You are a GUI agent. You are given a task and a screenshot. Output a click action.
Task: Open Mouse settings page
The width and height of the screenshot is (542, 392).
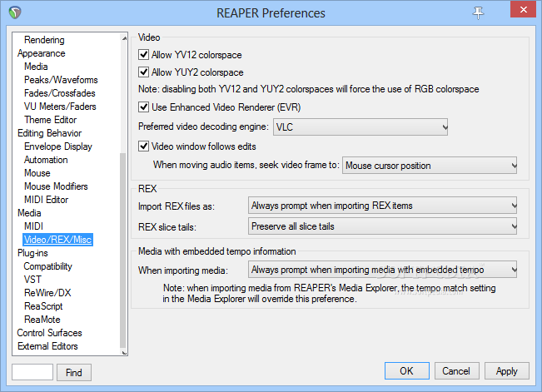(x=37, y=173)
